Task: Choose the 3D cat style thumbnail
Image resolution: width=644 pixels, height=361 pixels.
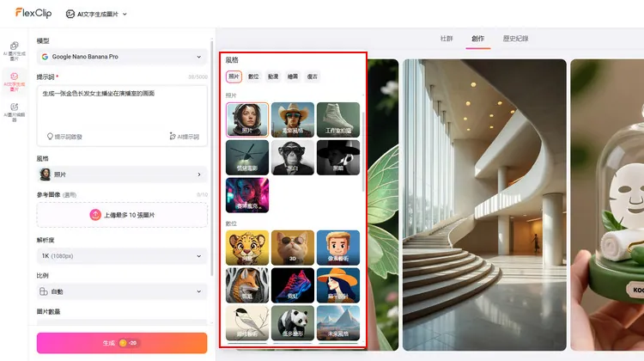Action: tap(293, 247)
